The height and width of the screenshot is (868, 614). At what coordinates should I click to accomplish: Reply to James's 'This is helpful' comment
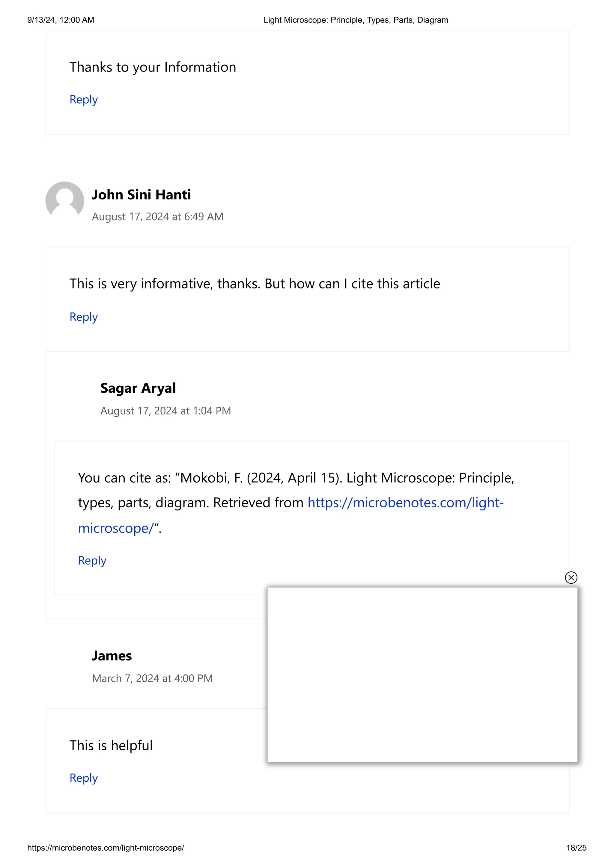84,778
